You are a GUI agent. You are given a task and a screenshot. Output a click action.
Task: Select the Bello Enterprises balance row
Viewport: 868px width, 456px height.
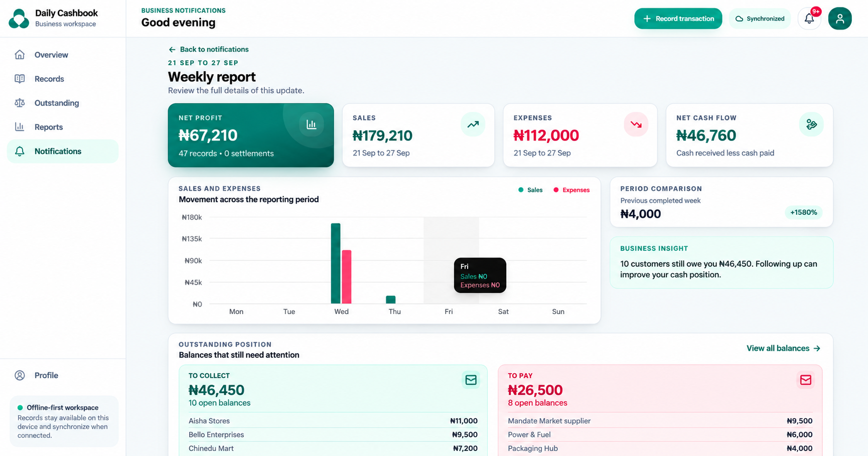[333, 434]
